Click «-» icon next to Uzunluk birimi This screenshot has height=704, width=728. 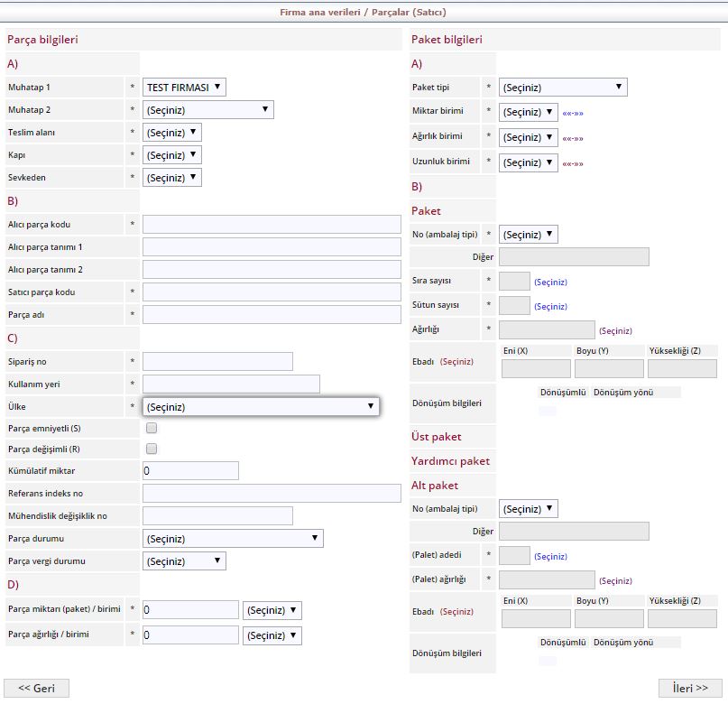572,163
